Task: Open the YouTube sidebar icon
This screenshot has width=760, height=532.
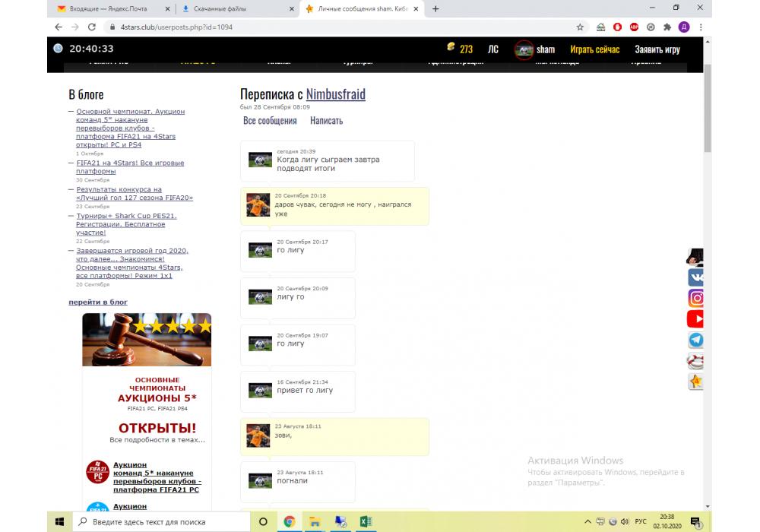Action: click(695, 319)
